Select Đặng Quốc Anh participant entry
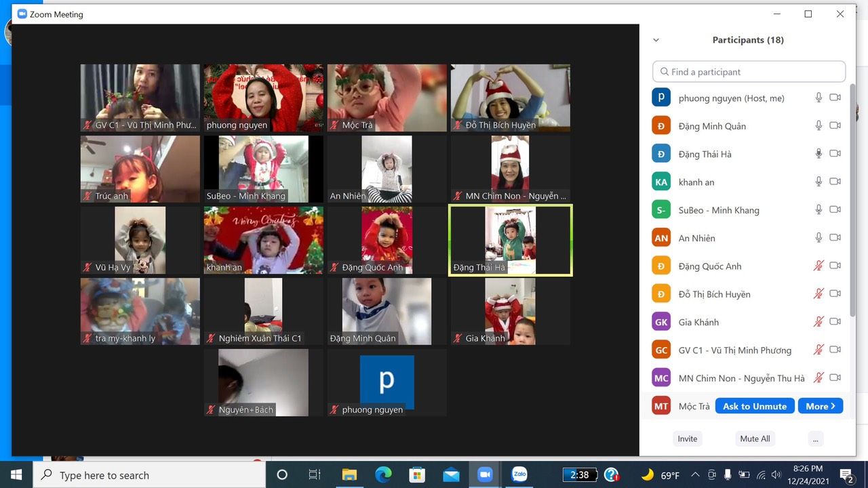The width and height of the screenshot is (868, 488). (709, 266)
